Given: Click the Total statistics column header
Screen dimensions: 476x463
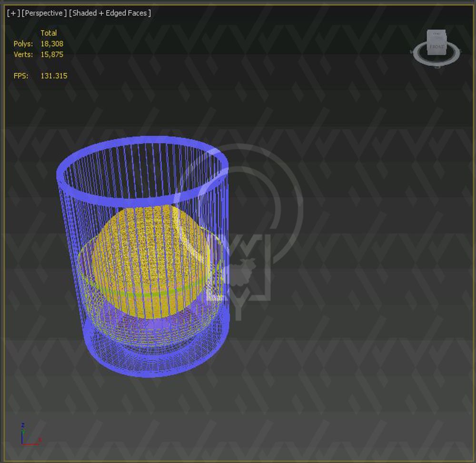Looking at the screenshot, I should click(x=49, y=33).
